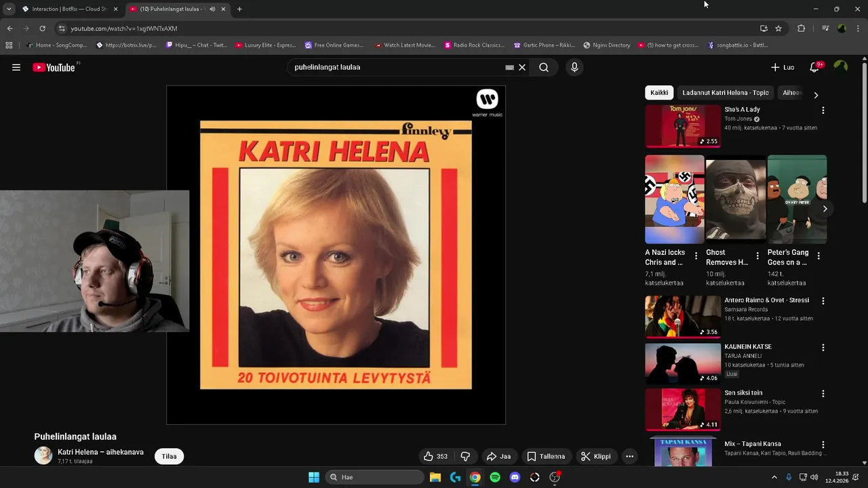Open more actions three-dot button under video
Screen dimensions: 868x488
click(629, 456)
